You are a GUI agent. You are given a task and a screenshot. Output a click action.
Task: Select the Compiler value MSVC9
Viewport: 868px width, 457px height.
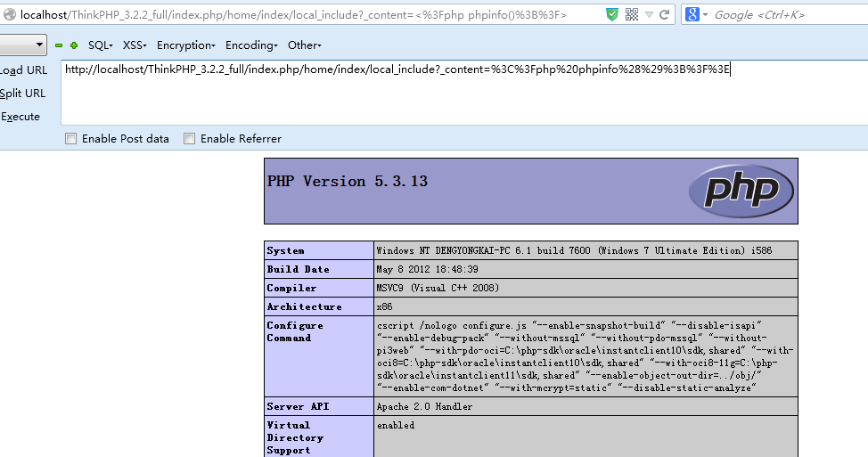pos(438,289)
